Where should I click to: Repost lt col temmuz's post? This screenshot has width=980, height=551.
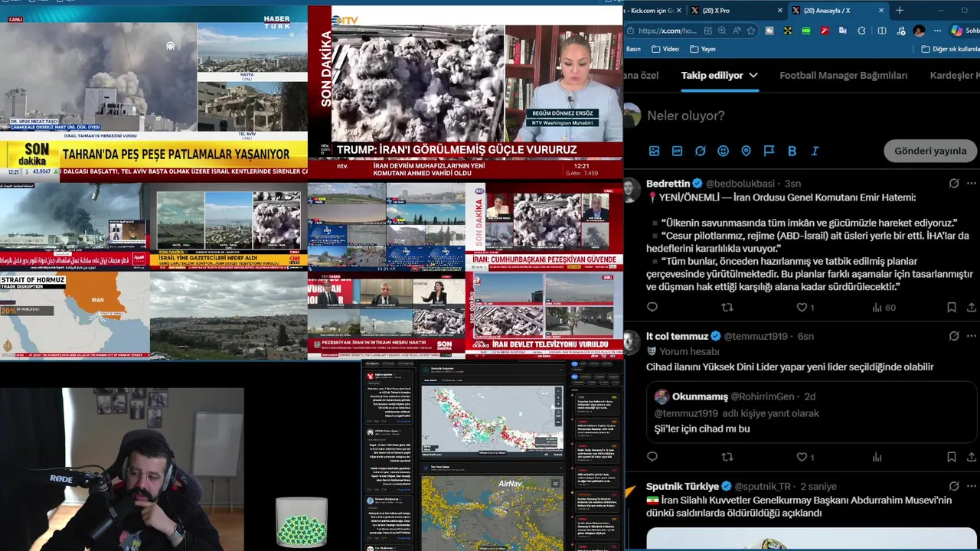tap(727, 457)
